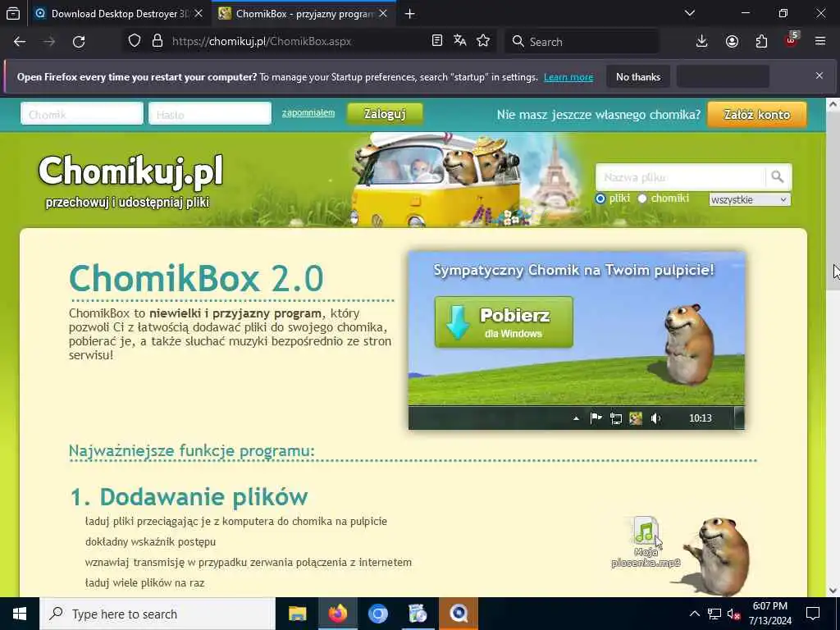The height and width of the screenshot is (630, 840).
Task: Click the zapomniałem forgot password link
Action: 308,113
